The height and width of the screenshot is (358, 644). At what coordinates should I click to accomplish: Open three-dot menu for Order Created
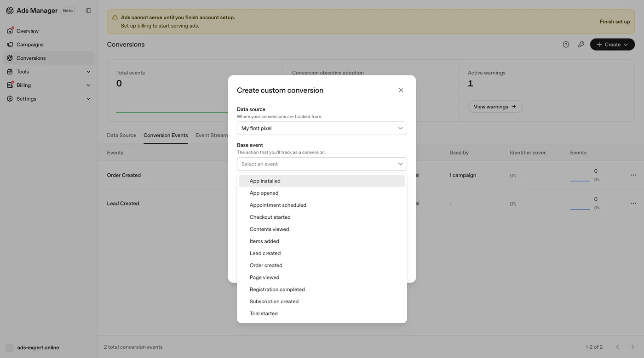[x=633, y=175]
